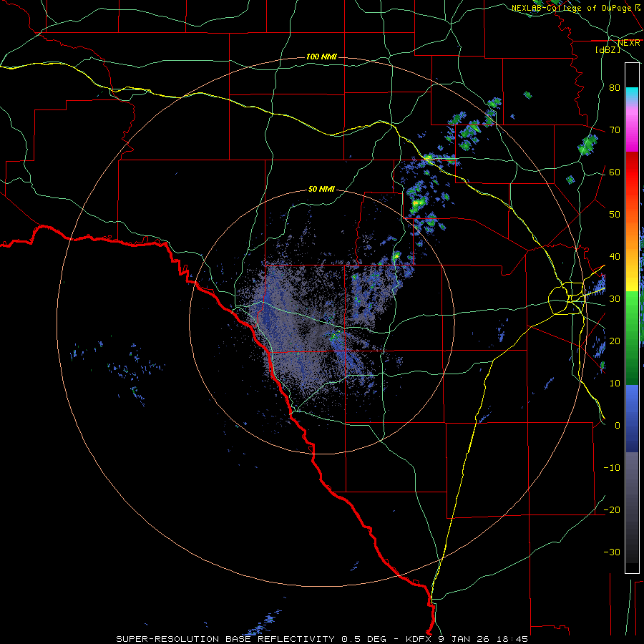Click the 100 NMI range ring label
Image resolution: width=644 pixels, height=644 pixels.
tap(321, 57)
